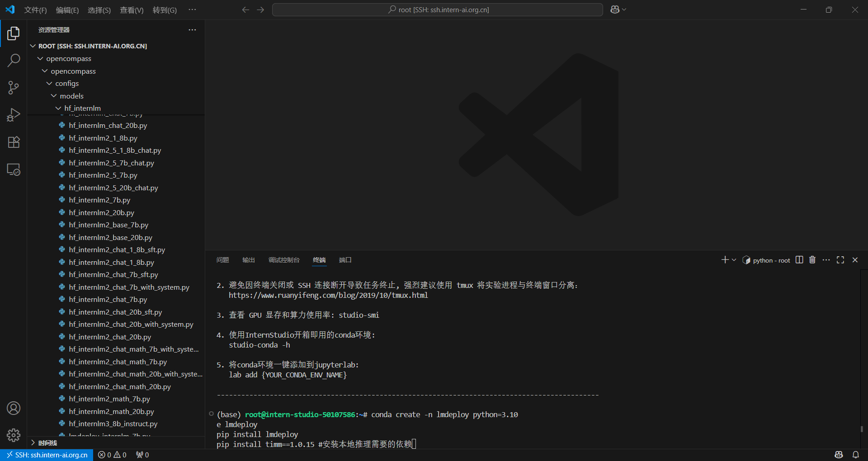
Task: Expand the 时间线 timeline section
Action: point(47,443)
